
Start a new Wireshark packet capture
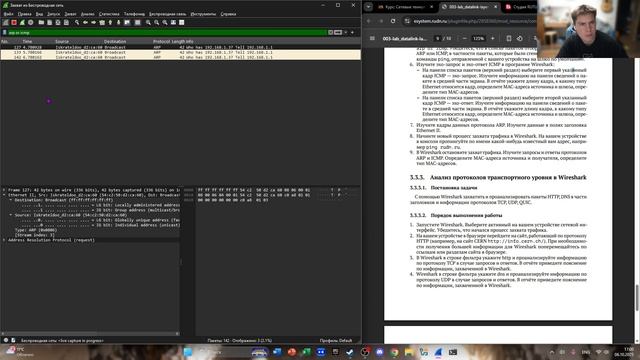pos(5,22)
